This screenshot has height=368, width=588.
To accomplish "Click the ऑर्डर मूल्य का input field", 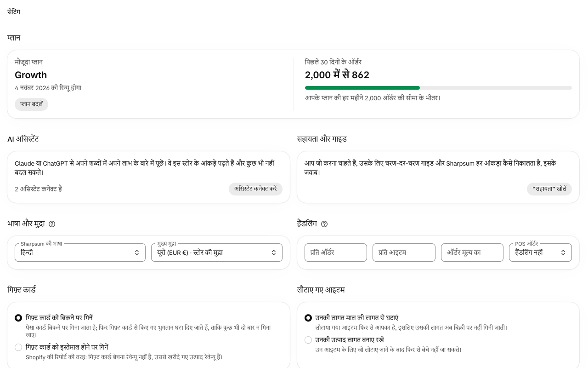I will tap(472, 253).
